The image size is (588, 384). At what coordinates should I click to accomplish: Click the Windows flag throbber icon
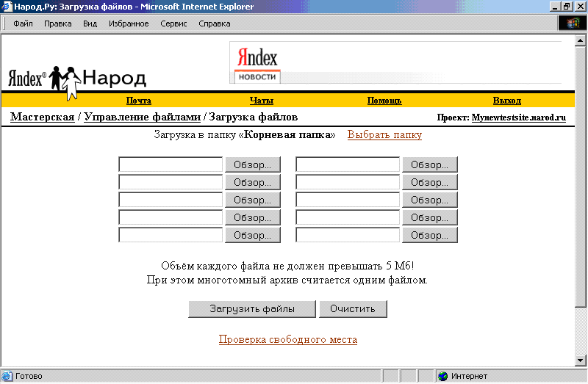click(573, 23)
